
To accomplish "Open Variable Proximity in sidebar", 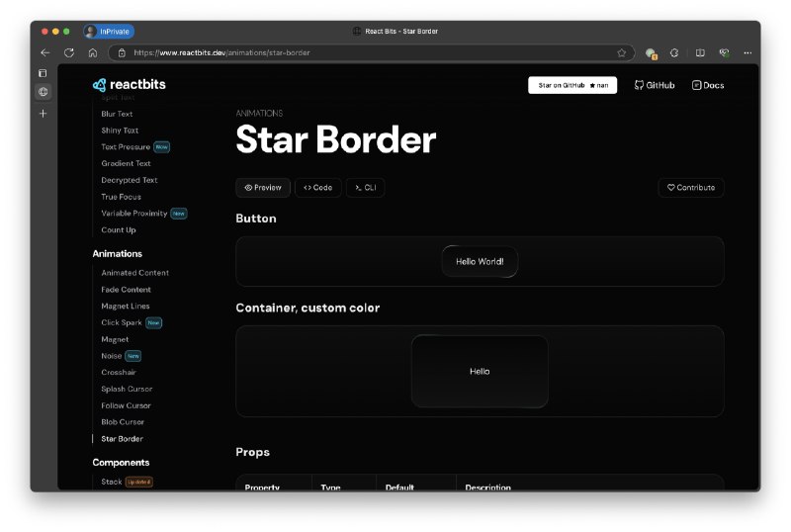I will coord(134,214).
